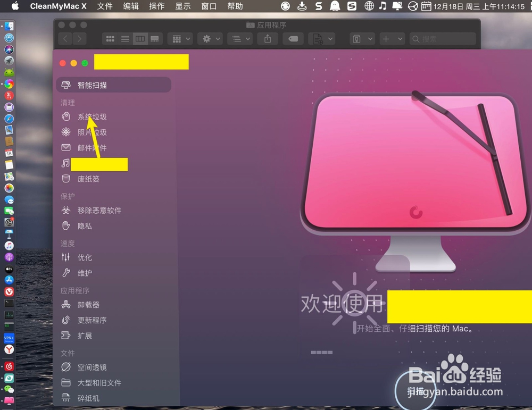The image size is (532, 410).
Task: Open Photo Junk (照片垃圾) module
Action: click(92, 132)
